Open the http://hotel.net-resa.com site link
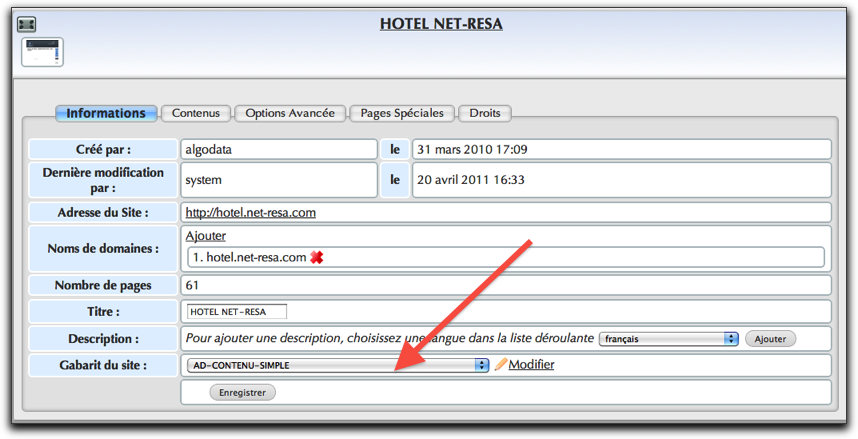This screenshot has width=858, height=439. [x=251, y=212]
